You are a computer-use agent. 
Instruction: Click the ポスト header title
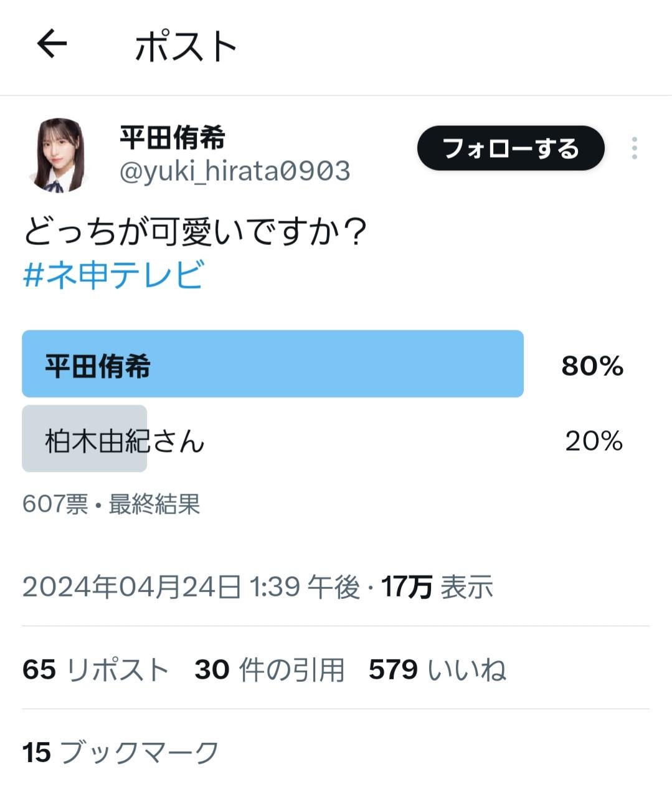(186, 45)
